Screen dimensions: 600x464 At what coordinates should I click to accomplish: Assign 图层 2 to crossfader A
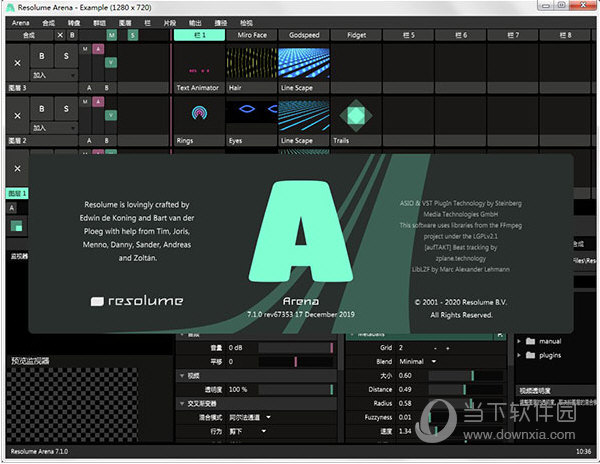(89, 141)
